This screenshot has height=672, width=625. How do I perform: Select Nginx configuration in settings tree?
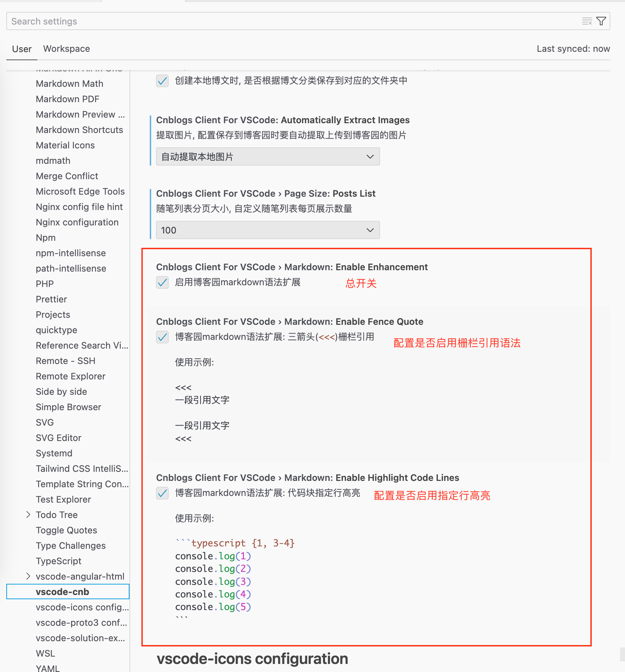(x=77, y=222)
